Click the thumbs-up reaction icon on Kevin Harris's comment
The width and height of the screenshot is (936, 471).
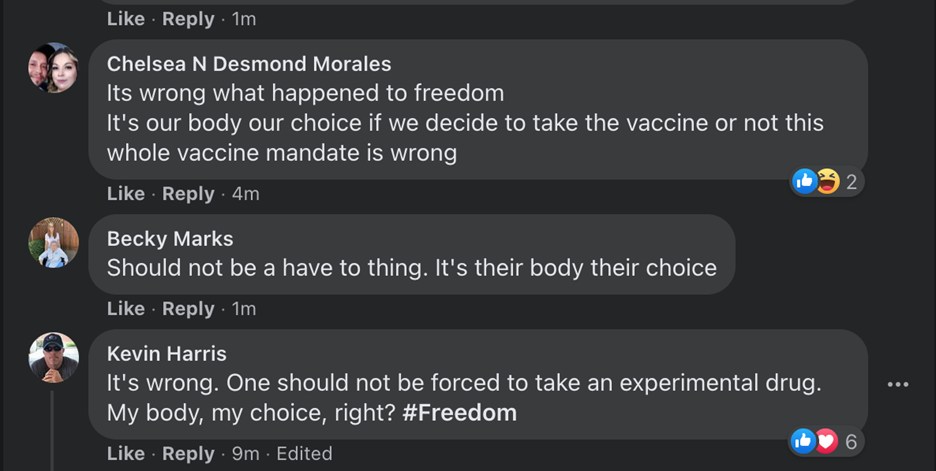pyautogui.click(x=804, y=441)
